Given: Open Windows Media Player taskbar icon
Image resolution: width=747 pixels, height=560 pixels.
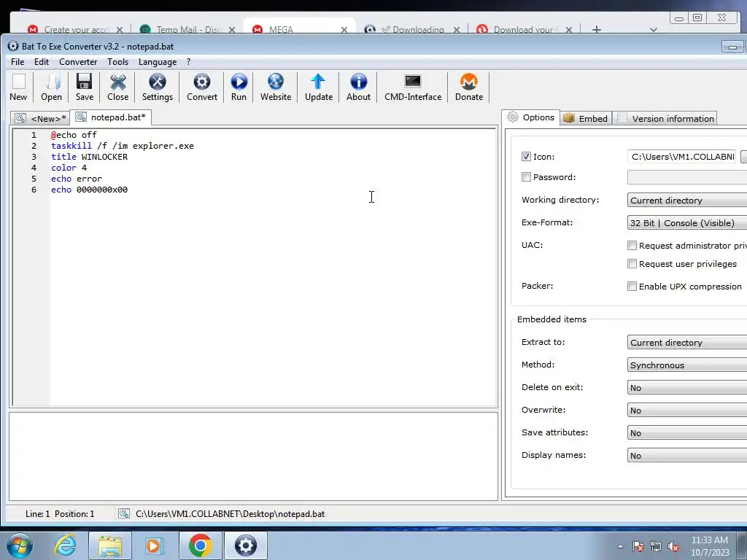Looking at the screenshot, I should 154,545.
